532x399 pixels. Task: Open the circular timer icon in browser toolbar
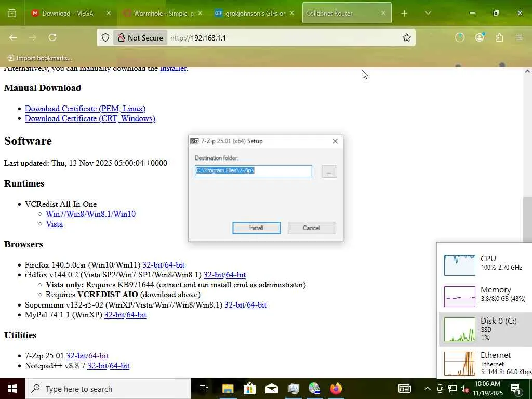coord(459,37)
